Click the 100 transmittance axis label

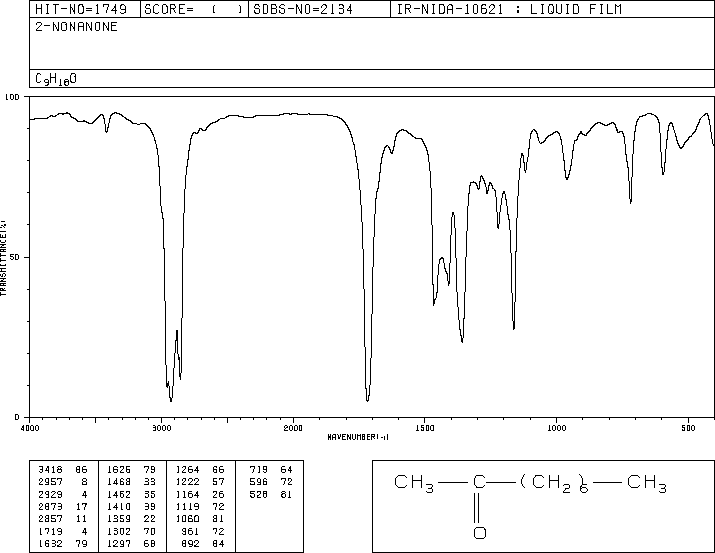(x=12, y=97)
